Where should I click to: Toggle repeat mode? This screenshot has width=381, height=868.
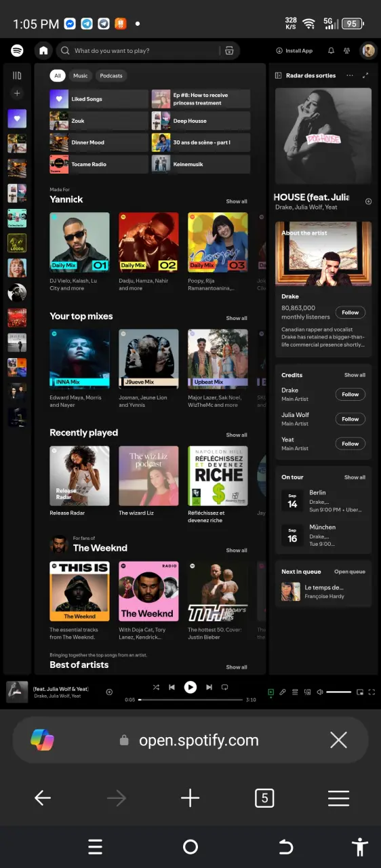(x=225, y=687)
